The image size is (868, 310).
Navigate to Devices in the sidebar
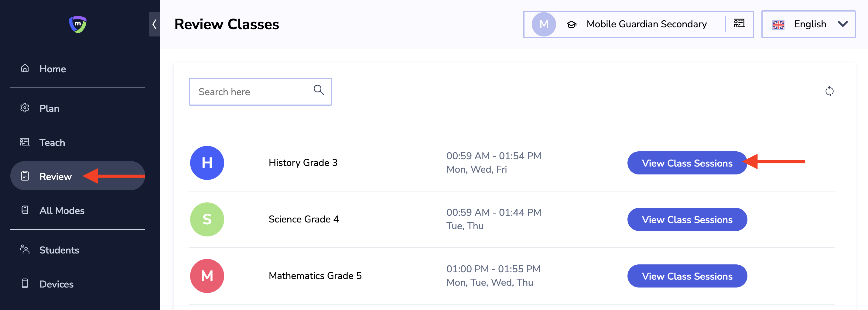click(x=56, y=284)
